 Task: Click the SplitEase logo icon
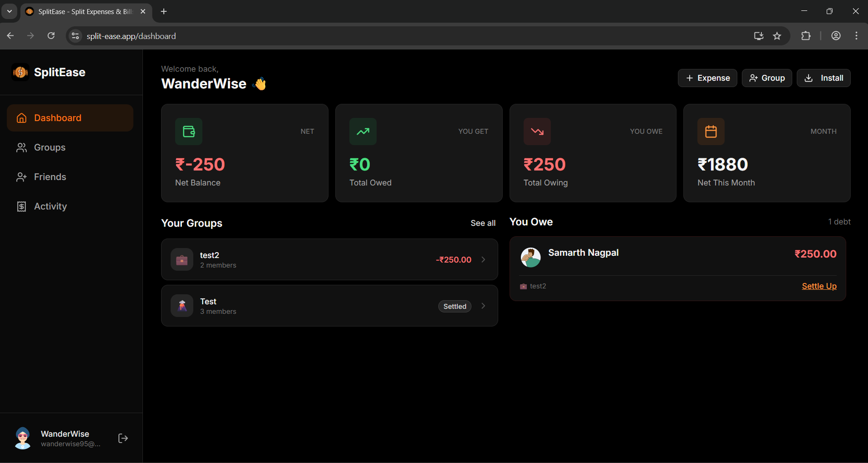(20, 72)
